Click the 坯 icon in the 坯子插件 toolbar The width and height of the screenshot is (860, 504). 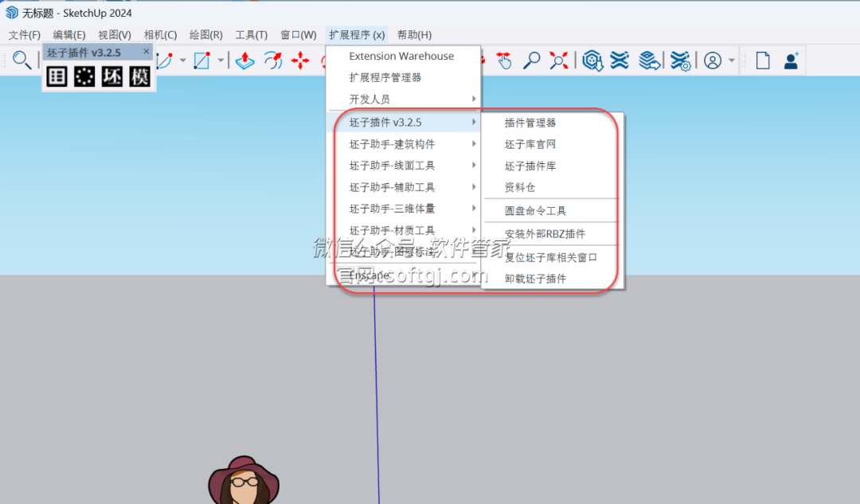click(112, 76)
